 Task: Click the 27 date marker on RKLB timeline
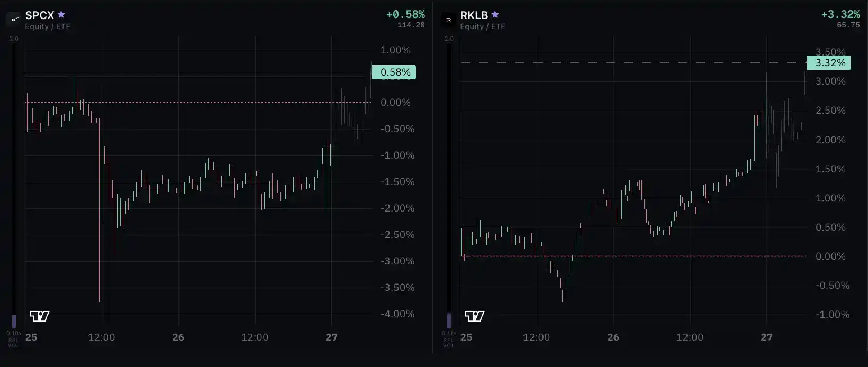pyautogui.click(x=766, y=337)
